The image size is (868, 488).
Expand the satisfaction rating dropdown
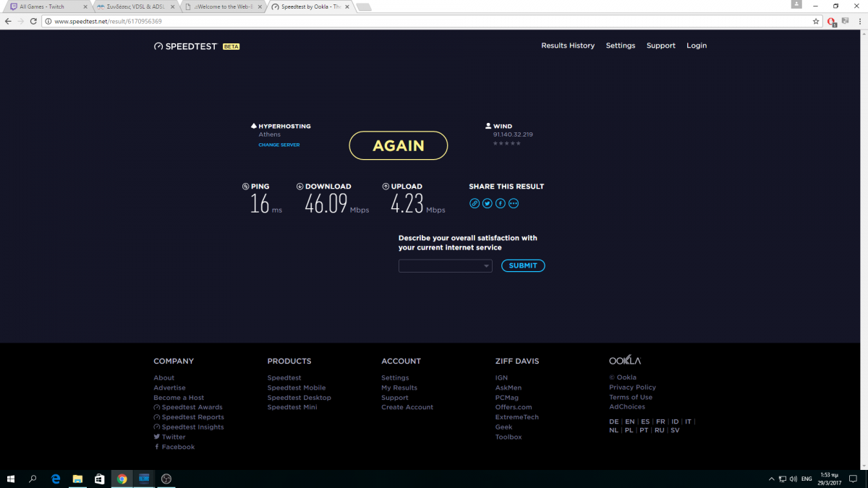click(x=445, y=266)
